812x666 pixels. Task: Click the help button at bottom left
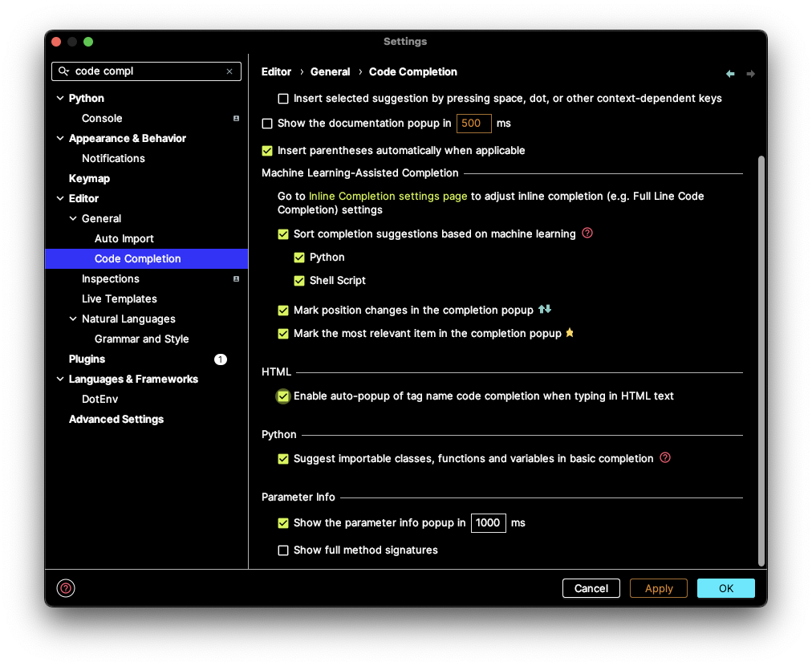[66, 588]
